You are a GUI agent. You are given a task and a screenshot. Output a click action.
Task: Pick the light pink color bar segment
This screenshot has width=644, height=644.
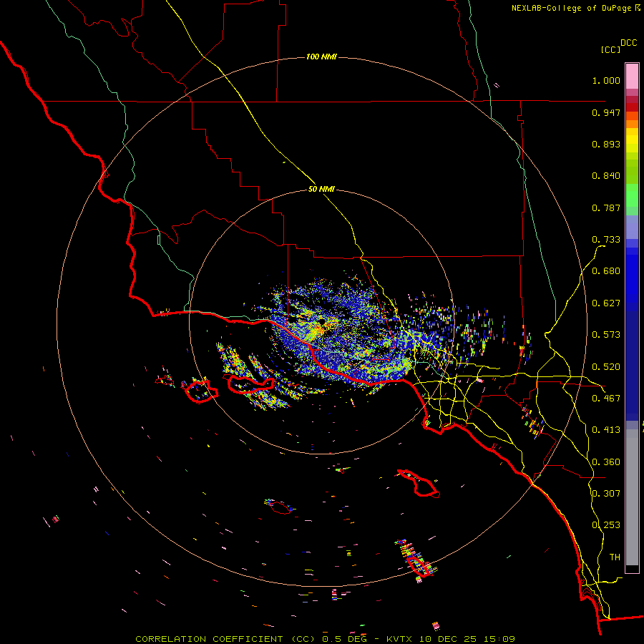(x=632, y=76)
